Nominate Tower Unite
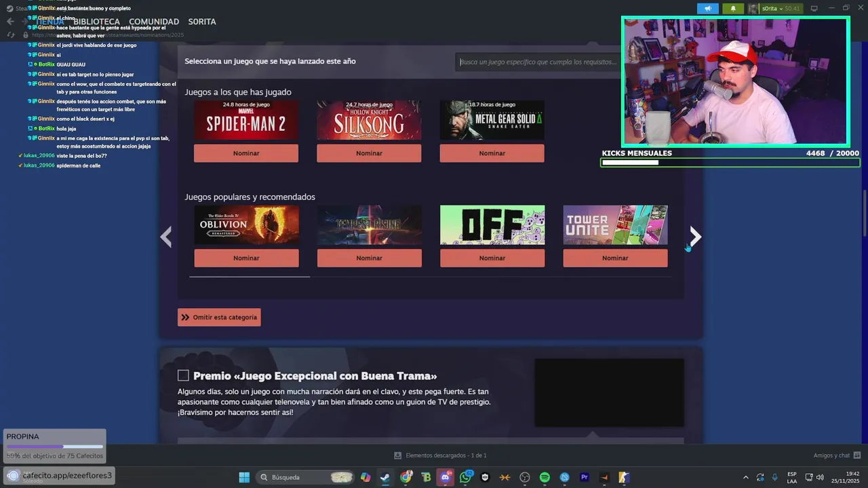This screenshot has width=868, height=488. click(x=615, y=258)
